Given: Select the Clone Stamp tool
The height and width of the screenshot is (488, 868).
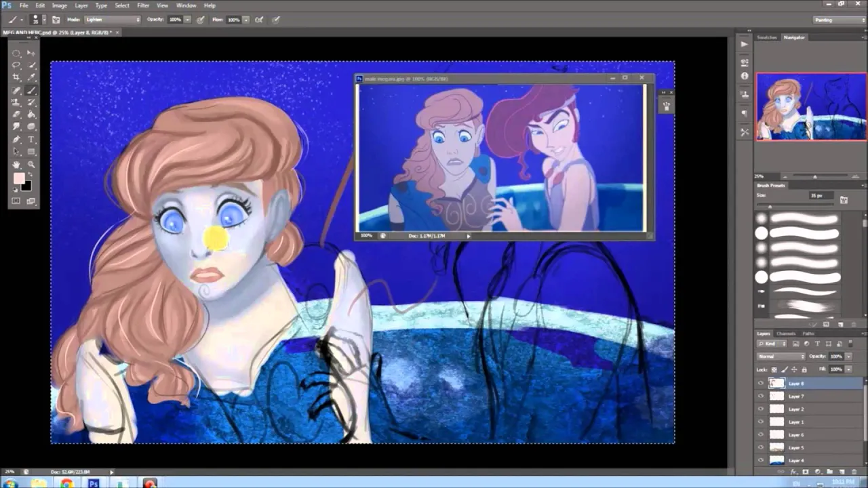Looking at the screenshot, I should pyautogui.click(x=16, y=102).
